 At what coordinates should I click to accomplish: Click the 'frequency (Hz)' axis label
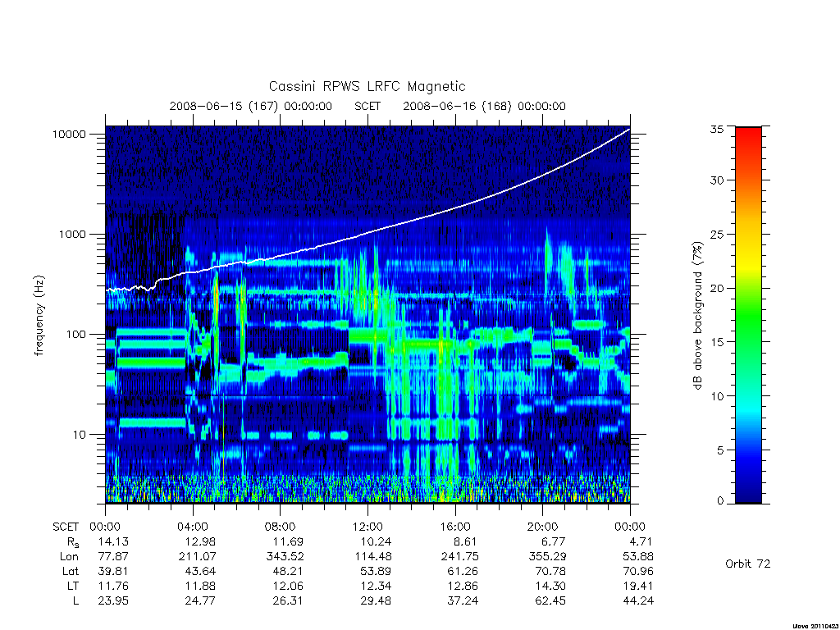[39, 316]
